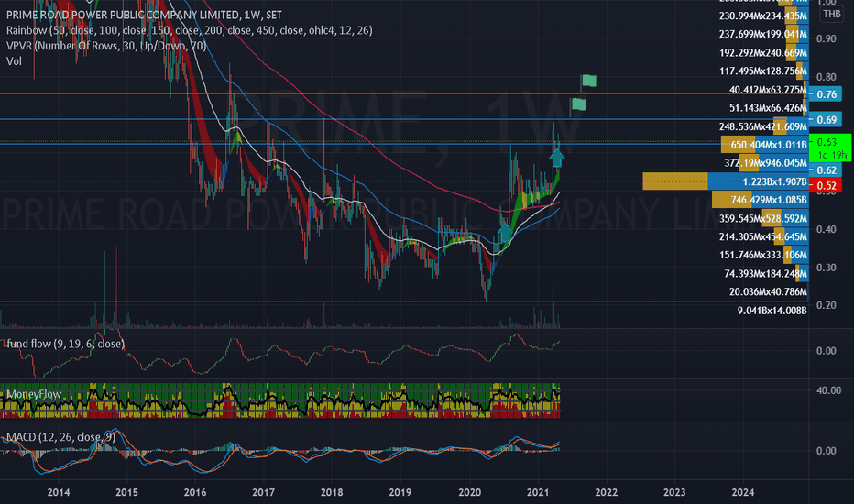Select the 117.495Mx128.756M volume profile row
Image resolution: width=854 pixels, height=504 pixels.
pos(763,71)
